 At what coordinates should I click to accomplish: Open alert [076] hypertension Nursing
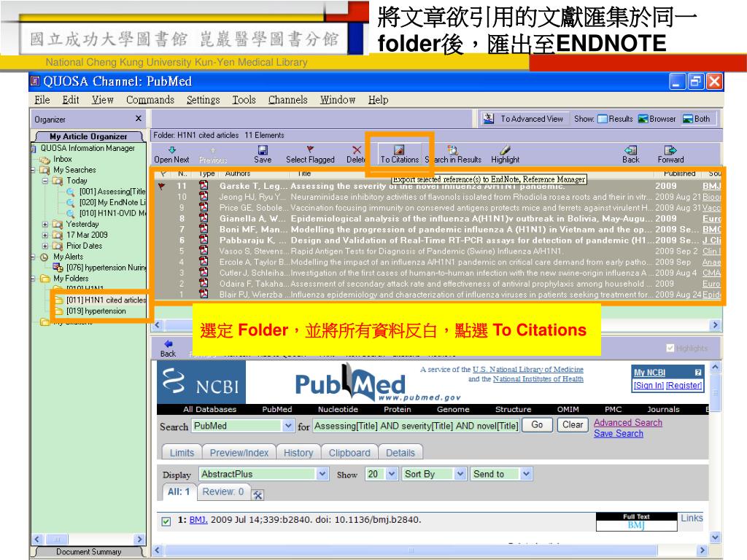point(106,268)
